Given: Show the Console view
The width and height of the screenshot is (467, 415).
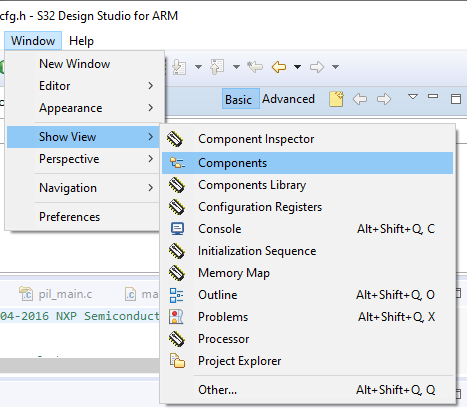Looking at the screenshot, I should 307,229.
